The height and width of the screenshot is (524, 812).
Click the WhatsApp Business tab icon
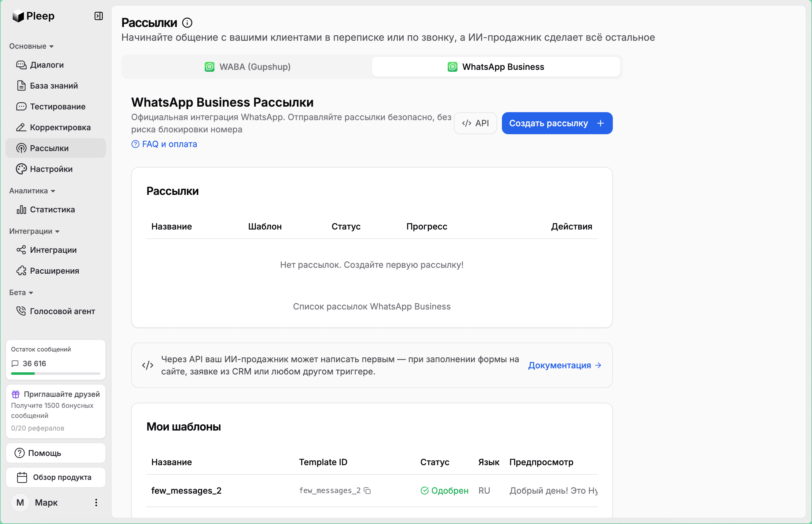pyautogui.click(x=453, y=67)
